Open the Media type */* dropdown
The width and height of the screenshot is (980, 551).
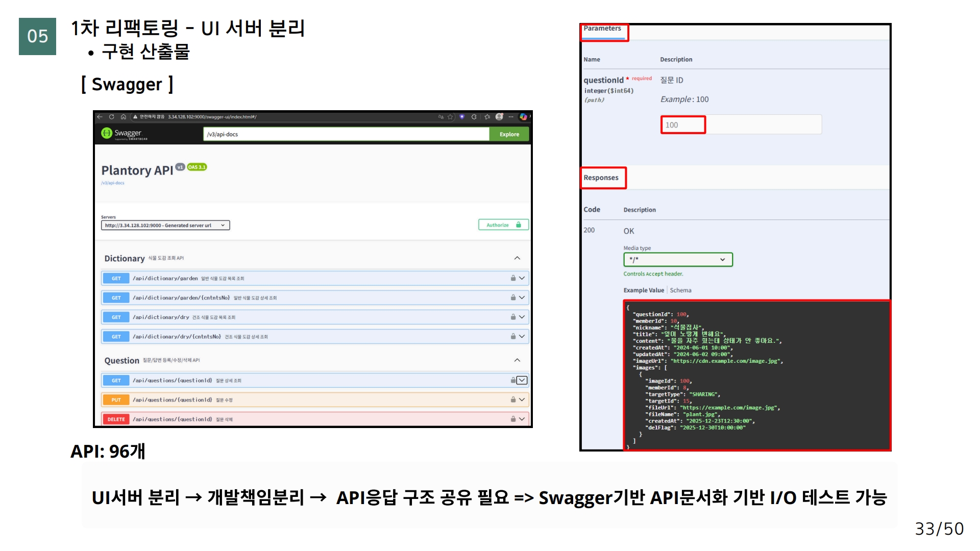[x=677, y=260]
